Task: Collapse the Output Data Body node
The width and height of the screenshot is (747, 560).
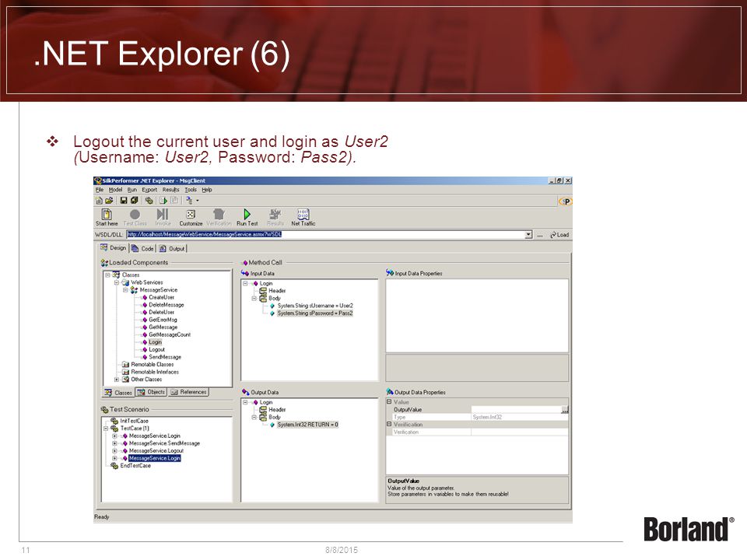Action: (254, 417)
